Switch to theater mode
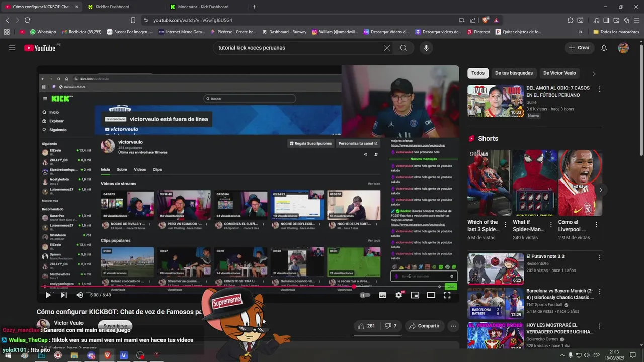The image size is (644, 362). click(x=431, y=295)
